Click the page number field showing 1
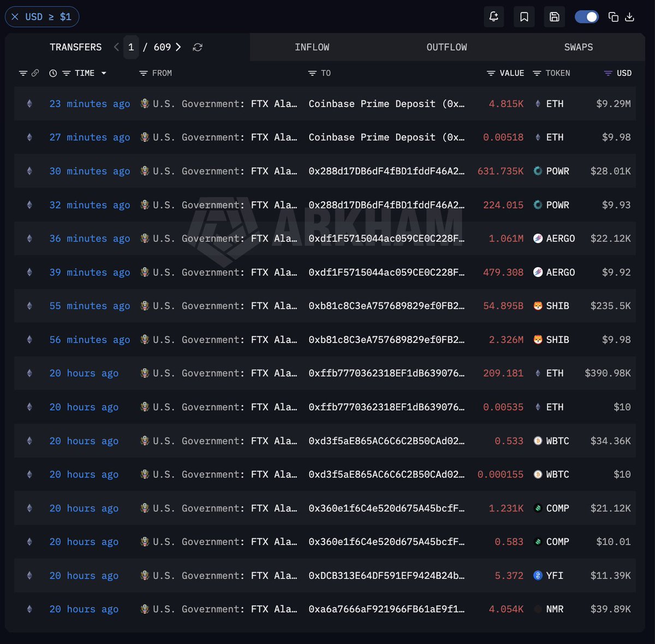 click(x=131, y=47)
